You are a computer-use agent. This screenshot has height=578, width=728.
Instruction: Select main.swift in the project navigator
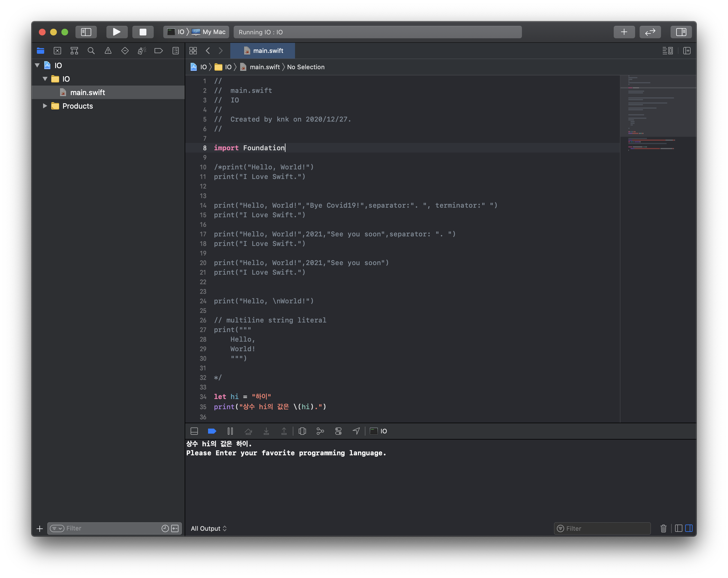[x=108, y=92]
